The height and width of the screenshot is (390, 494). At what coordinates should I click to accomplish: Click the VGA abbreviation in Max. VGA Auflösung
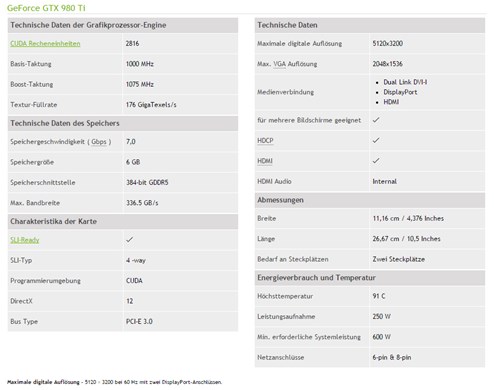pyautogui.click(x=280, y=64)
